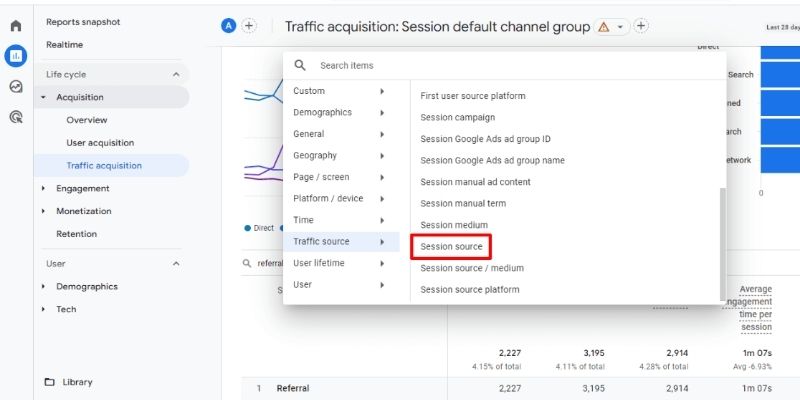
Task: Click the 'A' all users segment badge
Action: [x=229, y=26]
